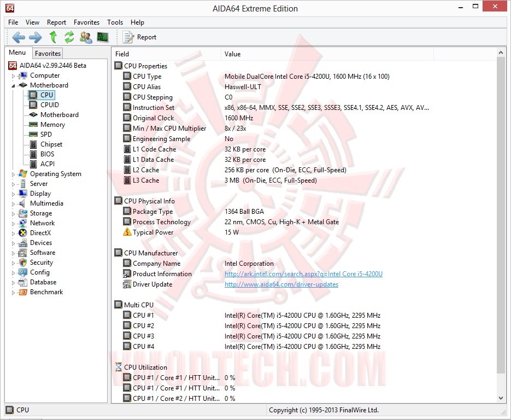
Task: Click the Multimedia speaker icon
Action: (x=22, y=203)
